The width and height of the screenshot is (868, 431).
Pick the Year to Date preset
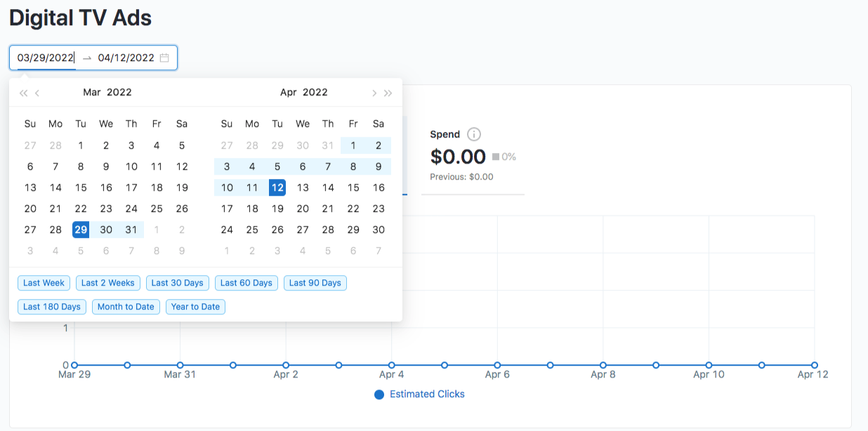pos(195,307)
